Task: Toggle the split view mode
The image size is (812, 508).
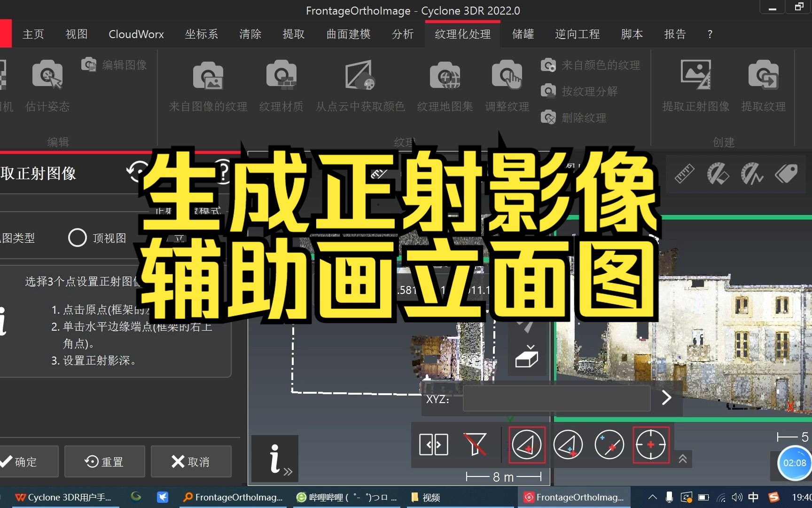Action: (433, 444)
